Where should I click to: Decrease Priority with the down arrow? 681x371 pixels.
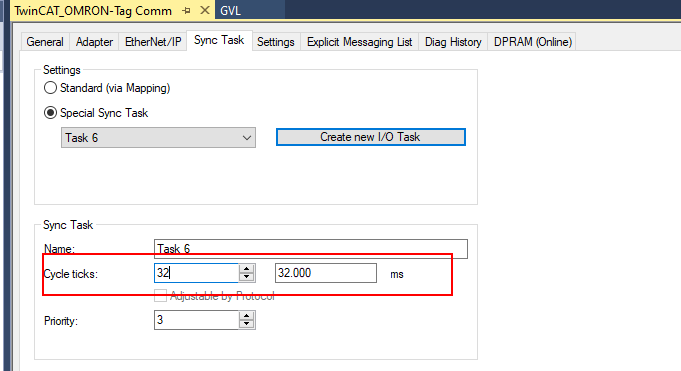[x=247, y=324]
